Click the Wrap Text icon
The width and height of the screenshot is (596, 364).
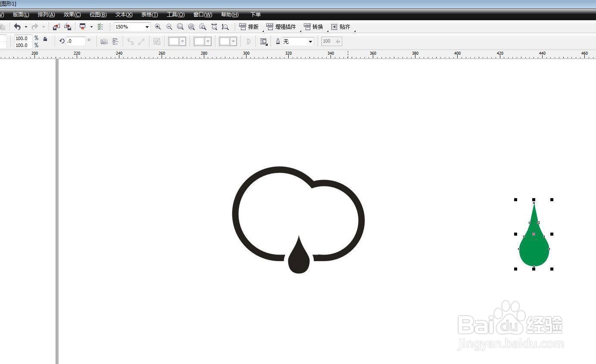tap(263, 41)
